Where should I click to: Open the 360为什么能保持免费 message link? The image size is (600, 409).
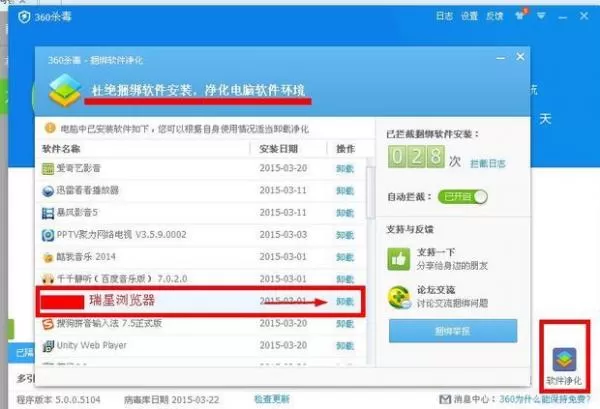click(x=545, y=399)
